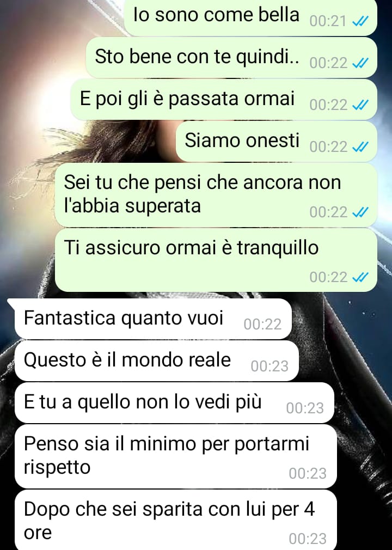This screenshot has height=550, width=392.
Task: Click read ticks on 'E poi gli è passata'
Action: click(360, 105)
